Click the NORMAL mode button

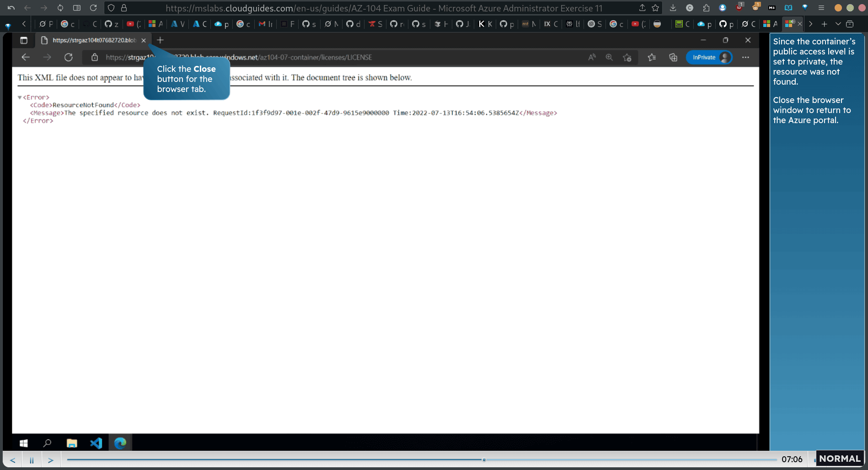pos(840,459)
